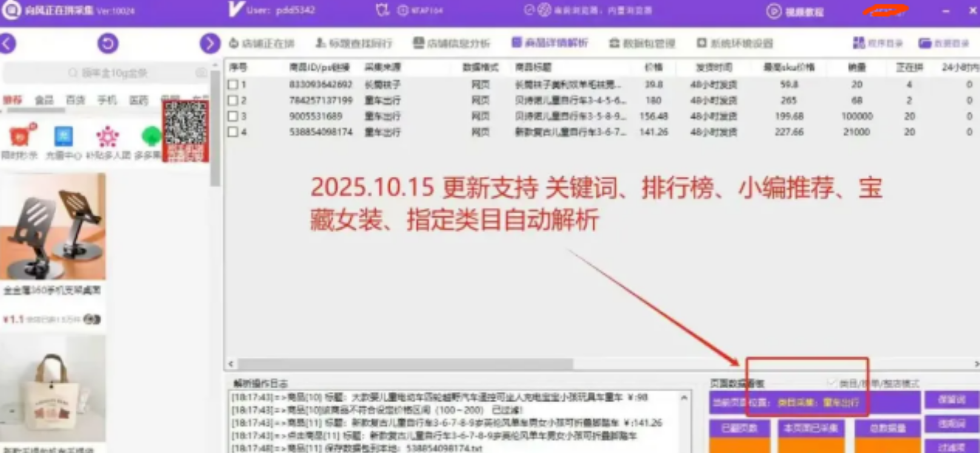This screenshot has height=453, width=980.
Task: Open the phone stand product thumbnail
Action: pos(53,226)
